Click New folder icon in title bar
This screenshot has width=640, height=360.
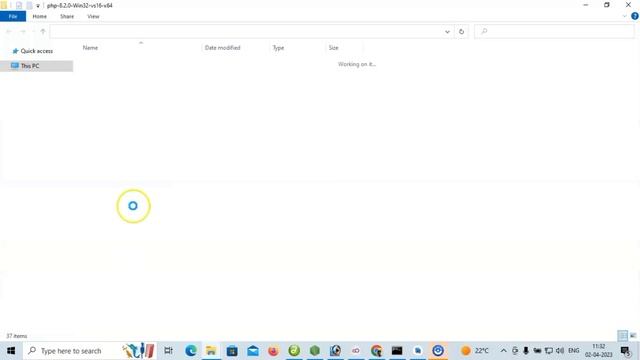click(x=29, y=5)
